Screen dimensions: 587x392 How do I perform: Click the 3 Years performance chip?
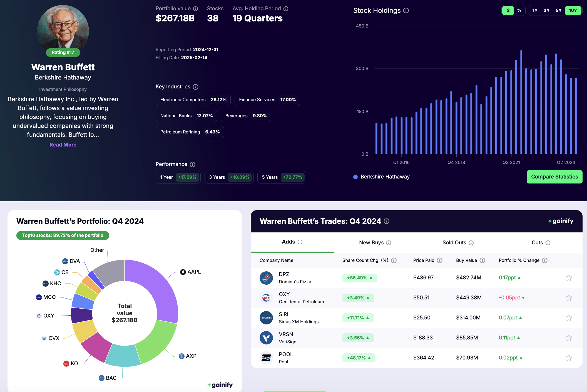coord(229,177)
